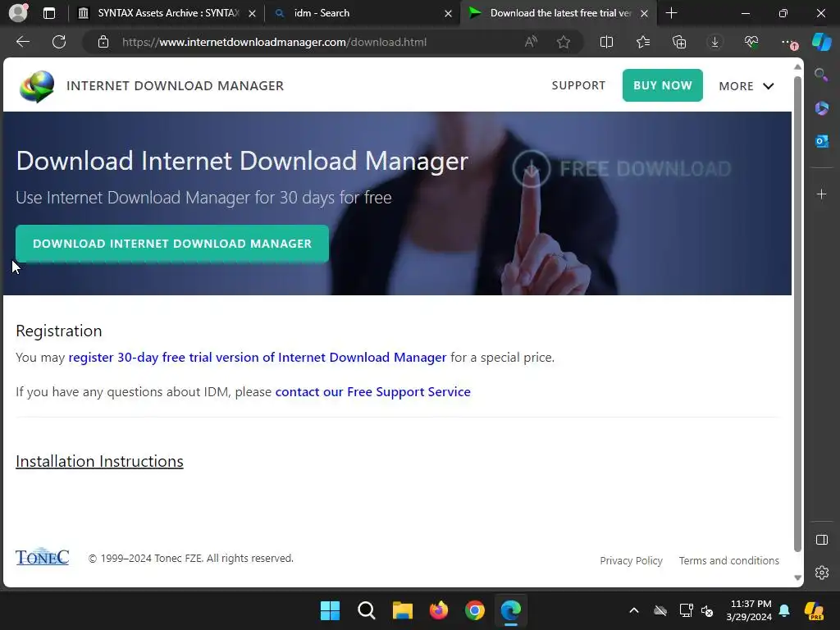This screenshot has height=630, width=840.
Task: Open the Outlook sidebar icon
Action: point(821,141)
